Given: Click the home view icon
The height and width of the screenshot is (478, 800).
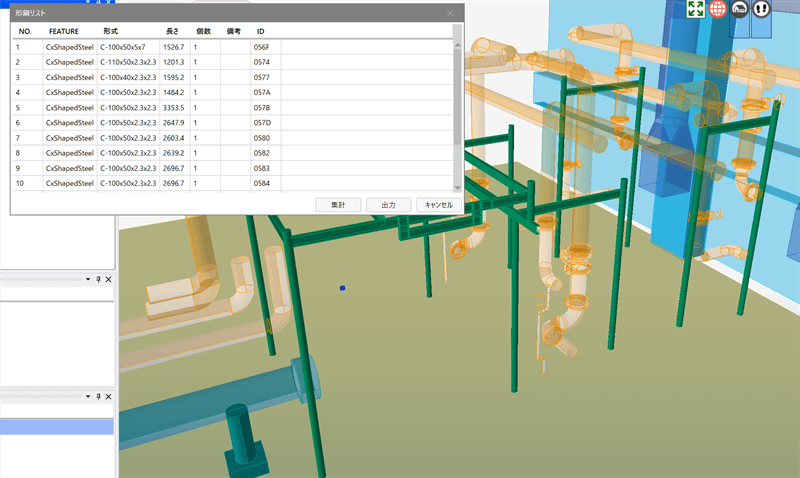Looking at the screenshot, I should 740,9.
